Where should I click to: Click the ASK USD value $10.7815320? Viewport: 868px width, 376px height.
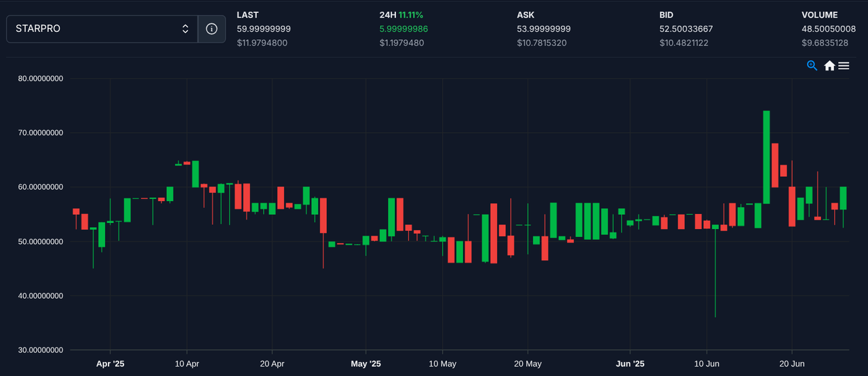tap(542, 43)
